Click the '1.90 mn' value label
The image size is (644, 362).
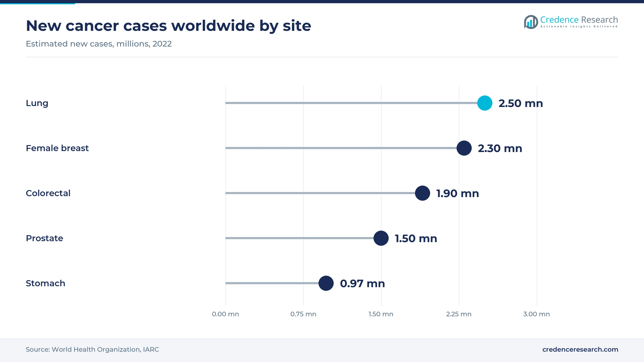[458, 193]
